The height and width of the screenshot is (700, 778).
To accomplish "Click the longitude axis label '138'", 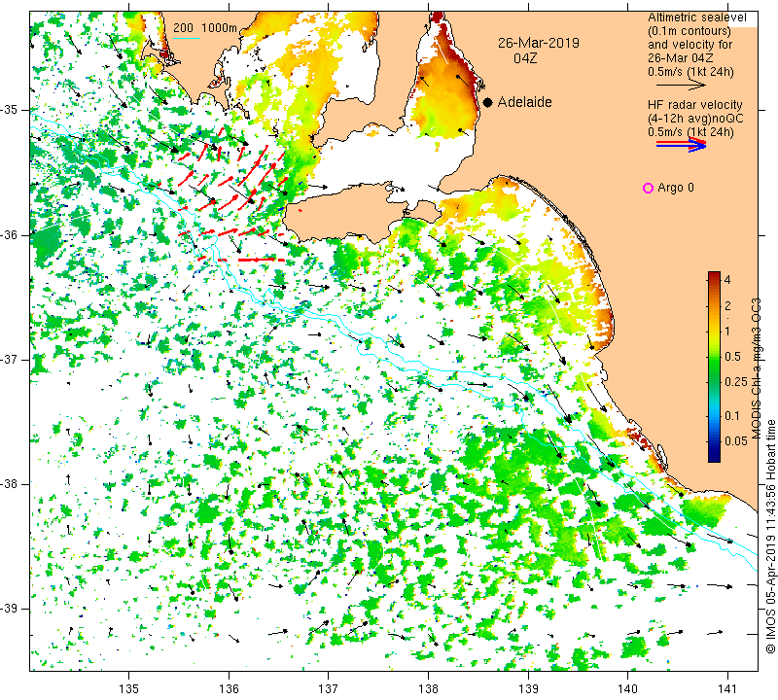I will pyautogui.click(x=428, y=689).
